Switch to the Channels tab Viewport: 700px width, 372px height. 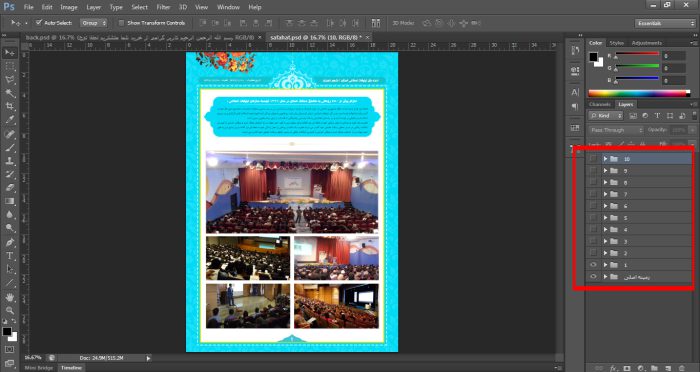600,104
